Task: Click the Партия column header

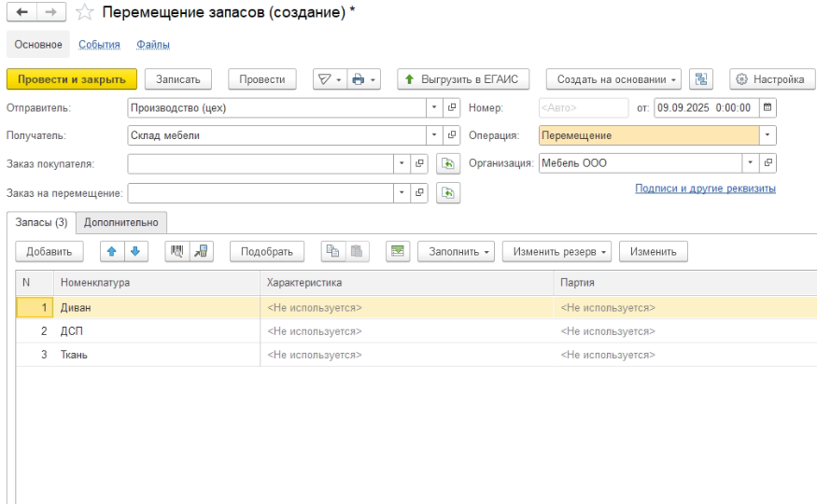Action: pos(685,283)
